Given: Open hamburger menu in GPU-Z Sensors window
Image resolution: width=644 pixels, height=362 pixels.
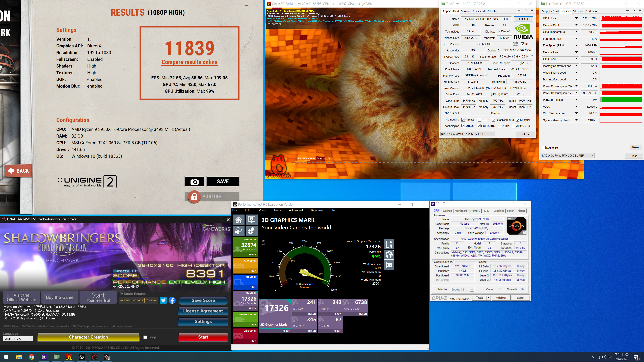Looking at the screenshot, I should [640, 11].
